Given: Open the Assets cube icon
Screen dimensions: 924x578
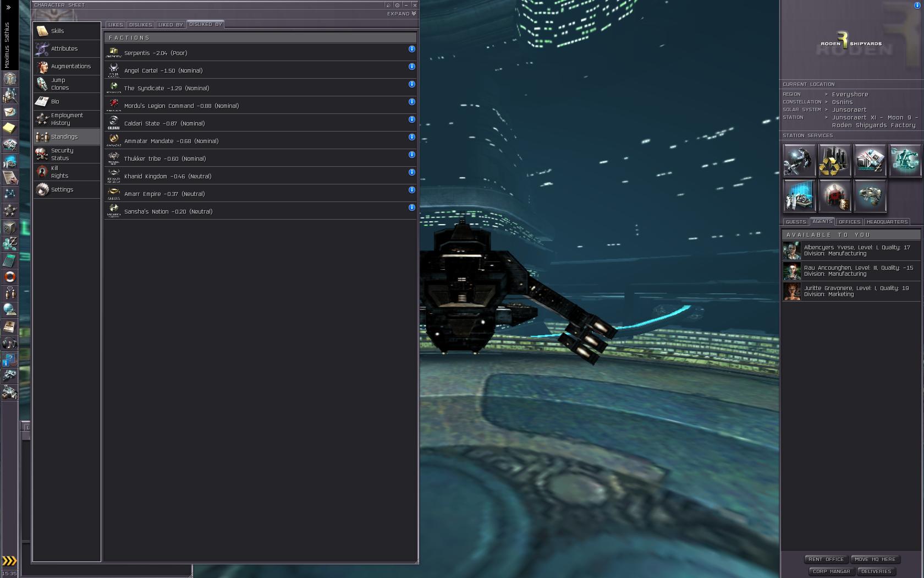Looking at the screenshot, I should [9, 227].
